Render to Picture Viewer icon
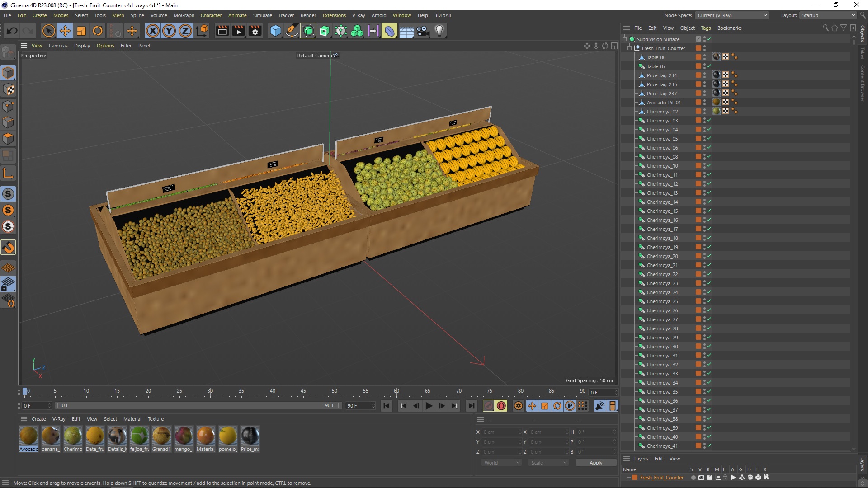This screenshot has height=488, width=868. 238,31
